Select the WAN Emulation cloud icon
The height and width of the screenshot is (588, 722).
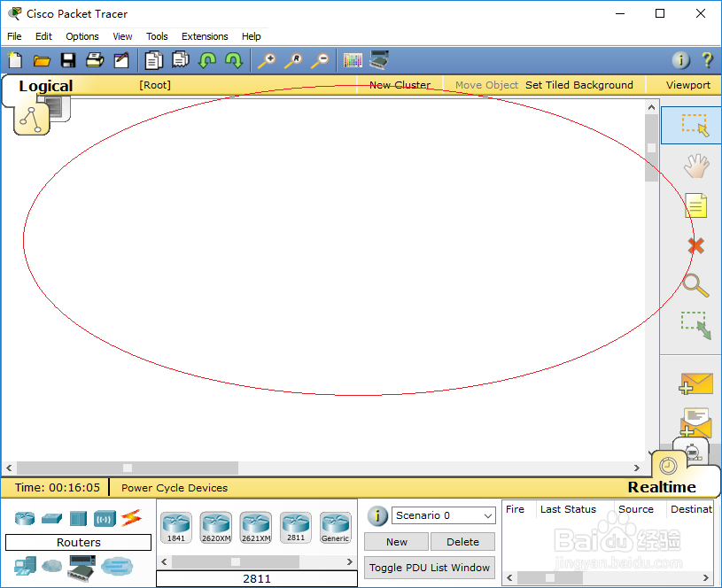tap(52, 566)
